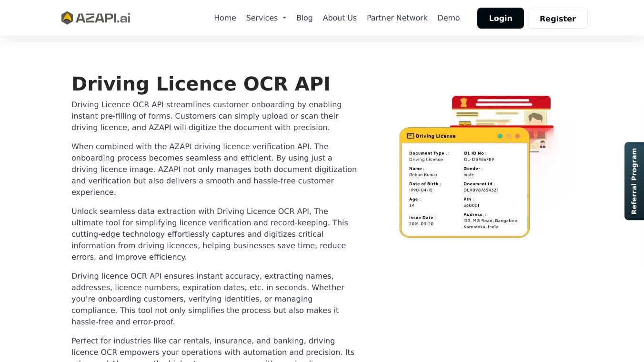Navigate to the Home menu item
This screenshot has width=644, height=362.
[225, 18]
